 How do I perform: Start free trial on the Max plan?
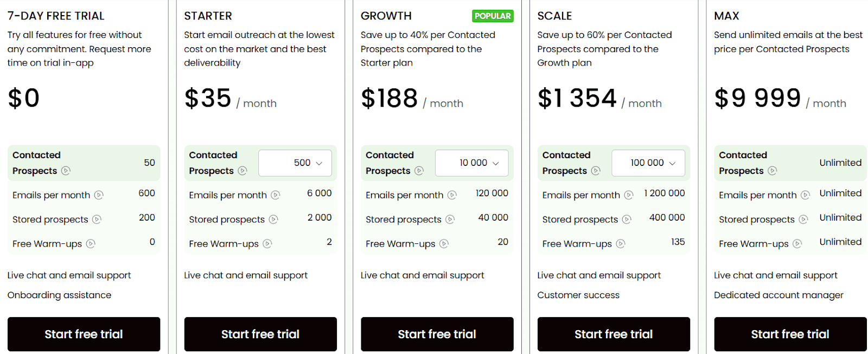[790, 334]
